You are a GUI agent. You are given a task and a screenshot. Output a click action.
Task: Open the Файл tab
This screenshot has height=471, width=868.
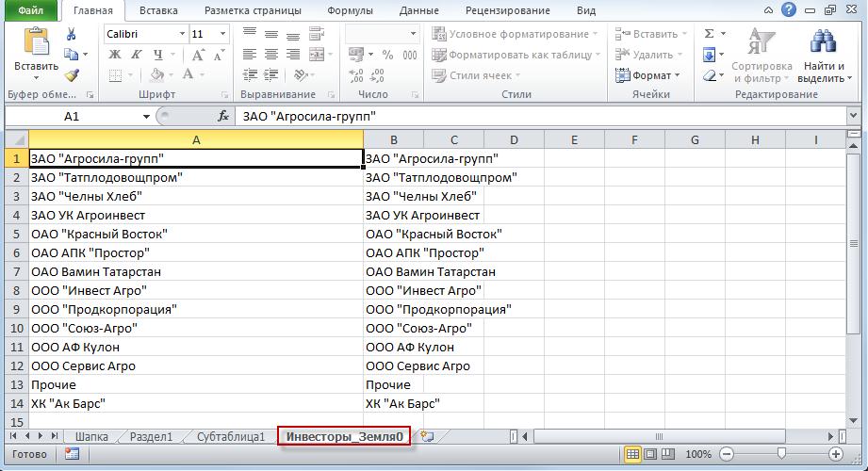pyautogui.click(x=31, y=10)
